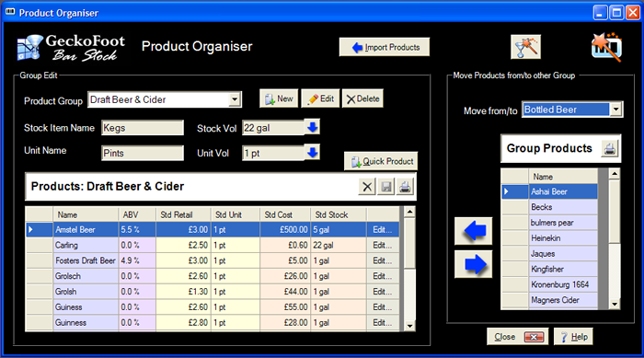Sort by the Std Unit column header
Viewport: 644px width, 358px height.
click(236, 214)
